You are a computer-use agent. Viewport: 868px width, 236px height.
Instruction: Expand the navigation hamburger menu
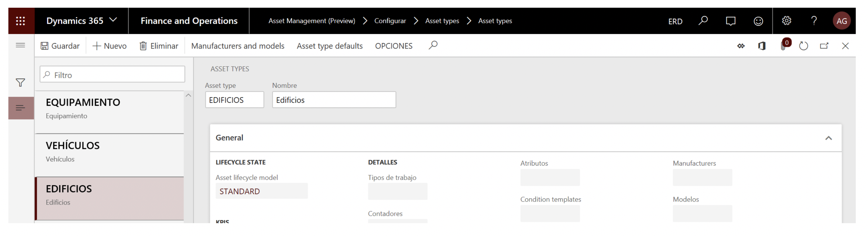point(21,45)
